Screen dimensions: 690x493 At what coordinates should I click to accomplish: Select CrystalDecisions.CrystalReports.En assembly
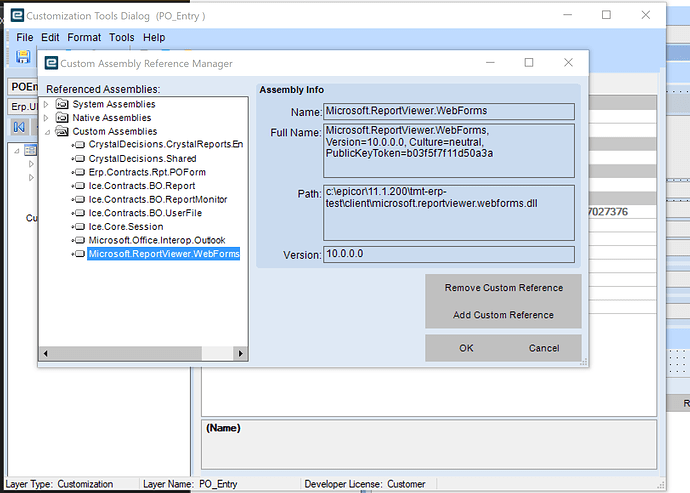click(166, 144)
